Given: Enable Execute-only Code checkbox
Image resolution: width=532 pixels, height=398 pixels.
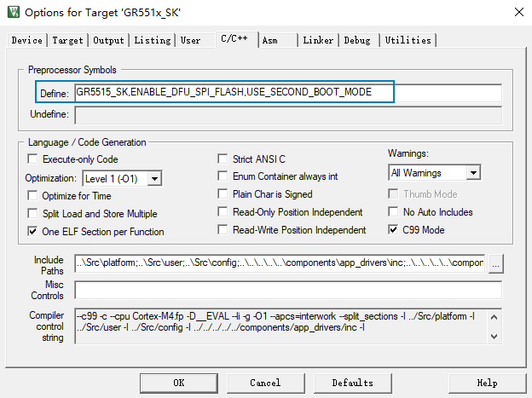Looking at the screenshot, I should tap(33, 159).
